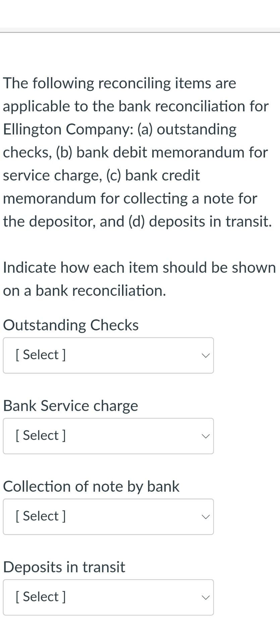Click the chevron on Outstanding Checks selector
The image size is (280, 644).
point(206,355)
